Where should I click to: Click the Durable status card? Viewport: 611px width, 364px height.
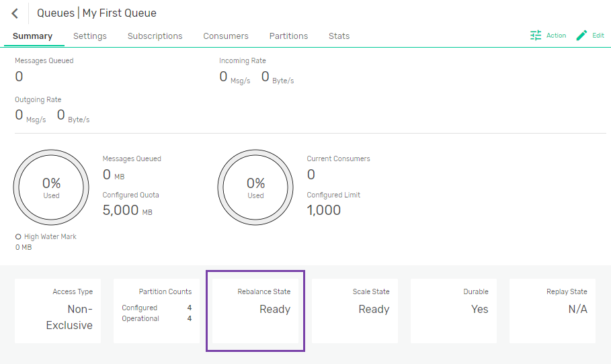(x=454, y=311)
